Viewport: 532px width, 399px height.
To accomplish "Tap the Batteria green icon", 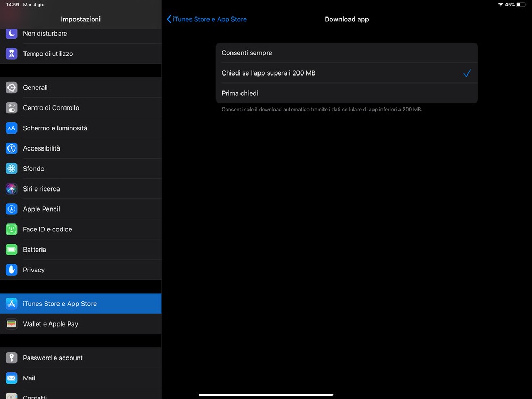I will 12,250.
